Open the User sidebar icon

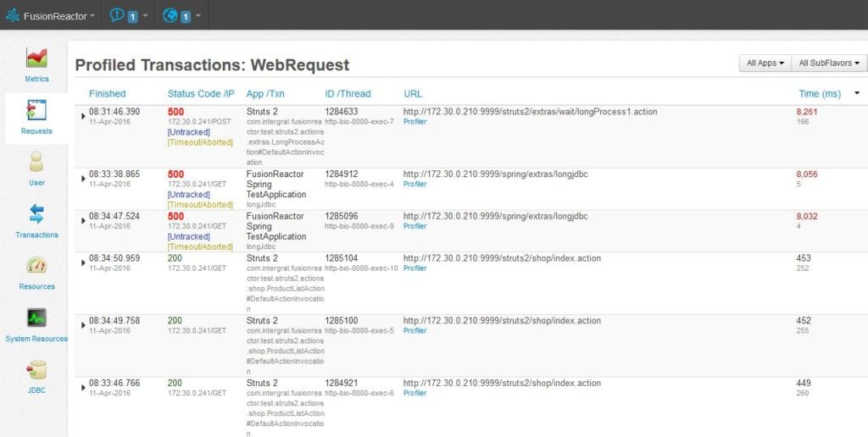coord(36,162)
